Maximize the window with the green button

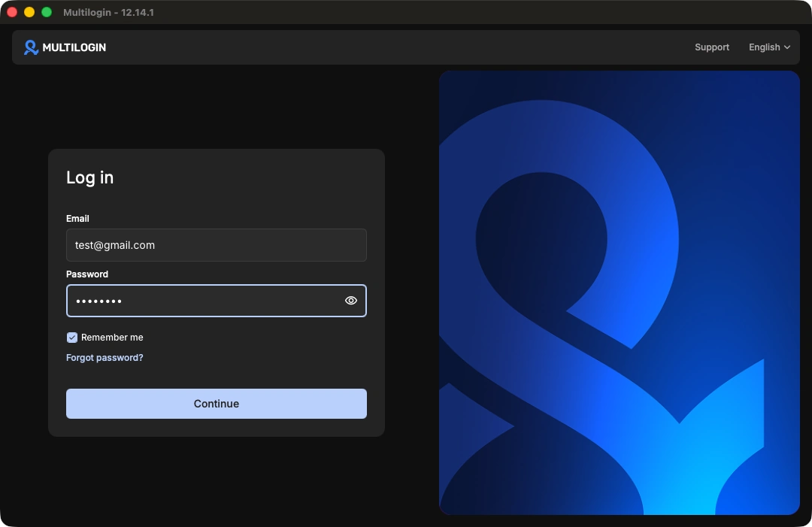pyautogui.click(x=47, y=13)
